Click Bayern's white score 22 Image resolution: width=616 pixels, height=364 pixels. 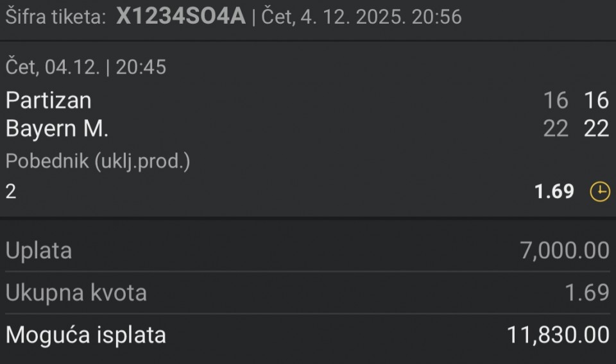click(x=596, y=129)
